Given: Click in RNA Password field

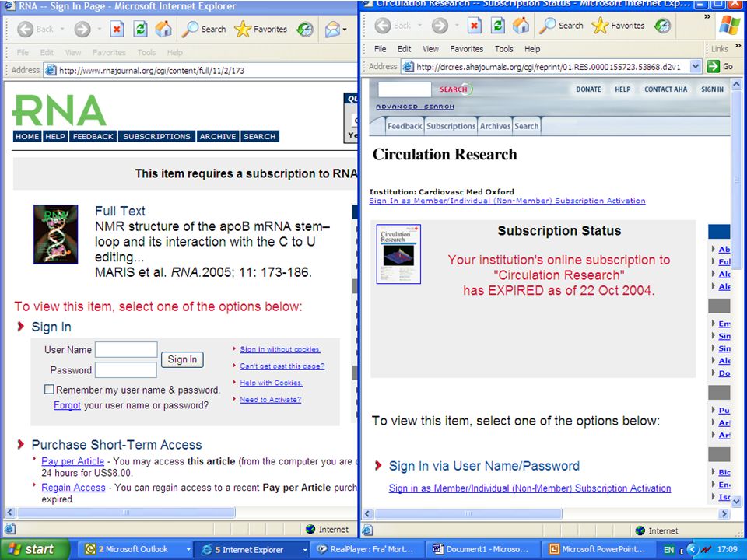Looking at the screenshot, I should (x=126, y=370).
